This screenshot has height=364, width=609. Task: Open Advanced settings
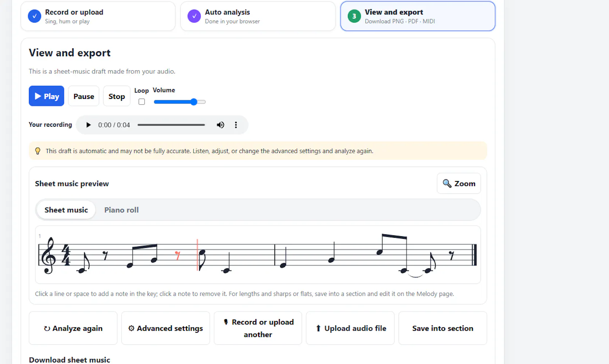pos(166,328)
